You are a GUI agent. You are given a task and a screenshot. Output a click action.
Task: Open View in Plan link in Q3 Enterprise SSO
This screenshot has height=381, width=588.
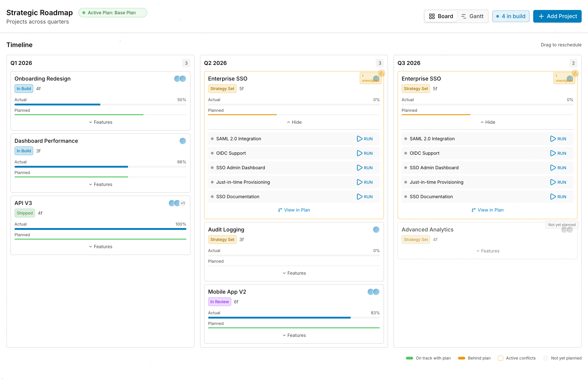[487, 210]
